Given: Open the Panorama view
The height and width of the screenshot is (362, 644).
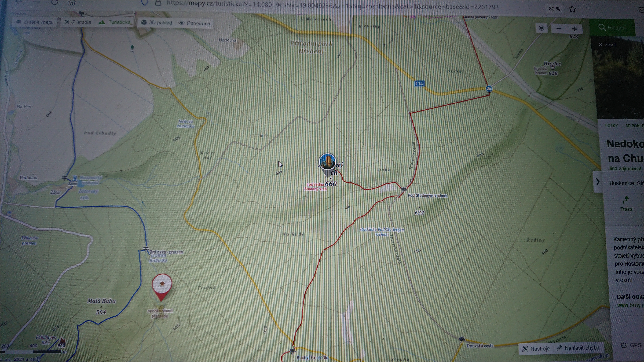Looking at the screenshot, I should (194, 23).
